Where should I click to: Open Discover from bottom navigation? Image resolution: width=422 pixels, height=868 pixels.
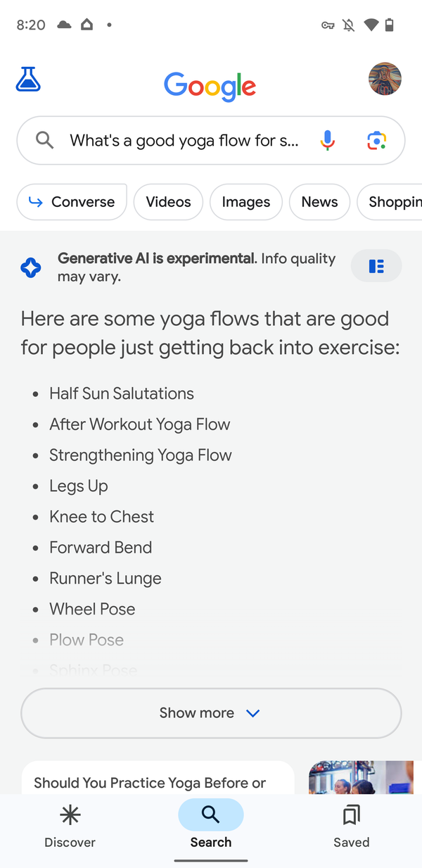[x=70, y=827]
